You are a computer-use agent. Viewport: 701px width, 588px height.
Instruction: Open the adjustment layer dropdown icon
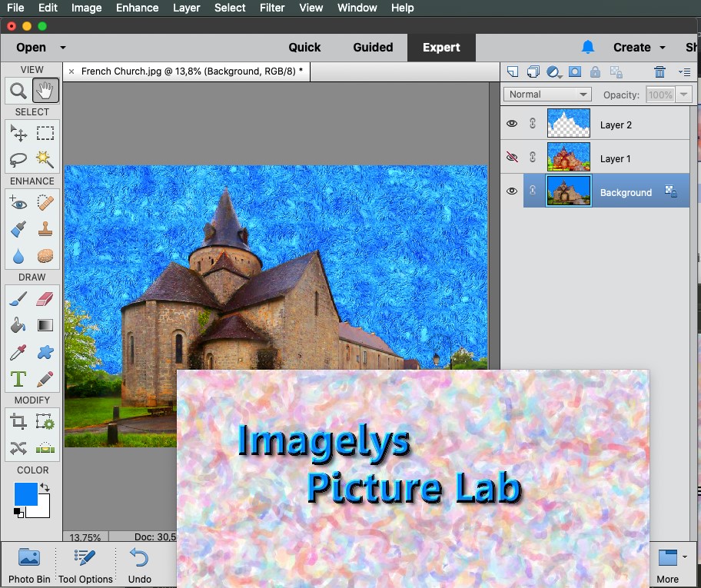click(x=554, y=72)
